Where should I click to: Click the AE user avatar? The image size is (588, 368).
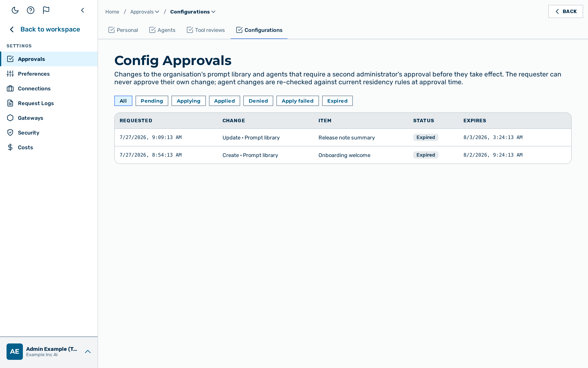point(14,351)
